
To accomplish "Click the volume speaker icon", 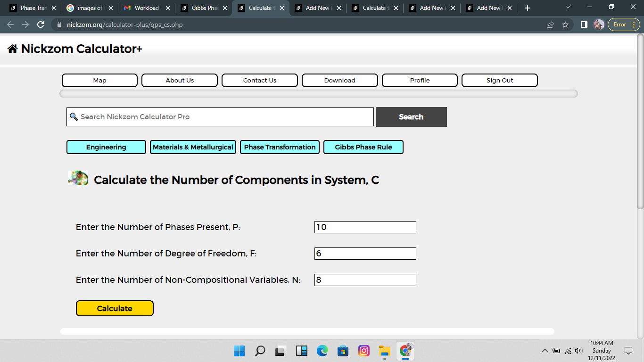I will [x=579, y=351].
